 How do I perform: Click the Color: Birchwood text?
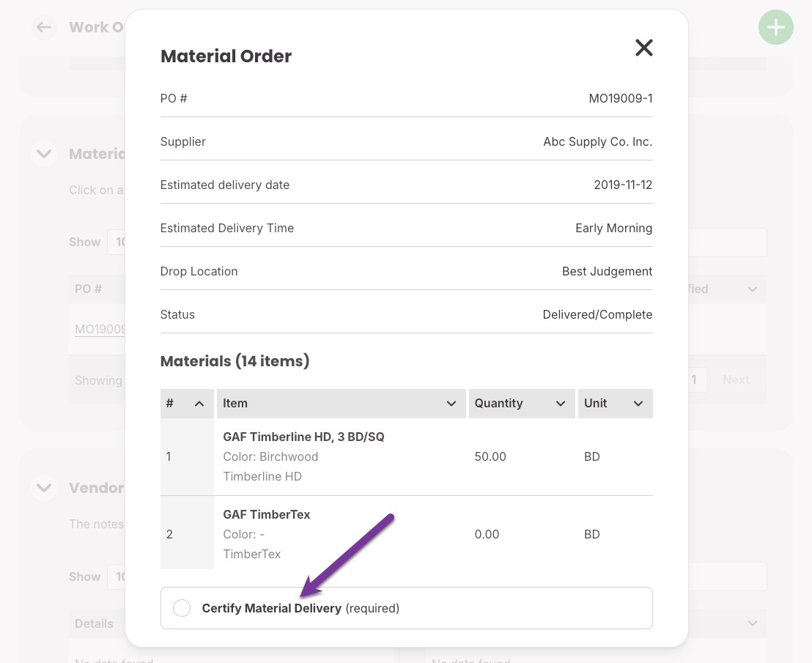(270, 456)
